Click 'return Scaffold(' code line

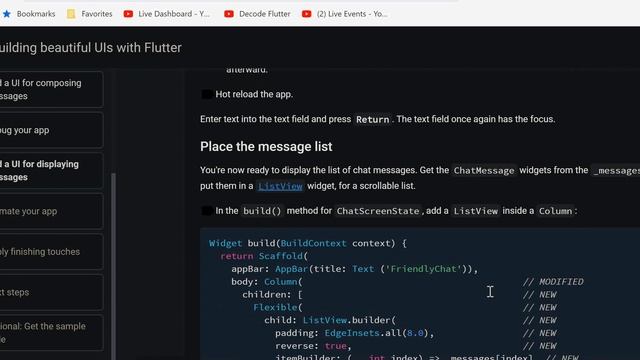[x=264, y=256]
